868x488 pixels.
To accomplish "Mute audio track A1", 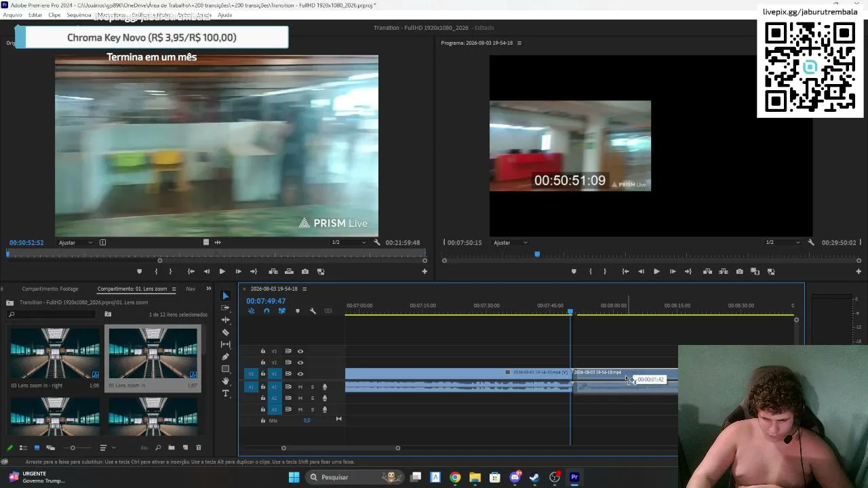I will (300, 387).
